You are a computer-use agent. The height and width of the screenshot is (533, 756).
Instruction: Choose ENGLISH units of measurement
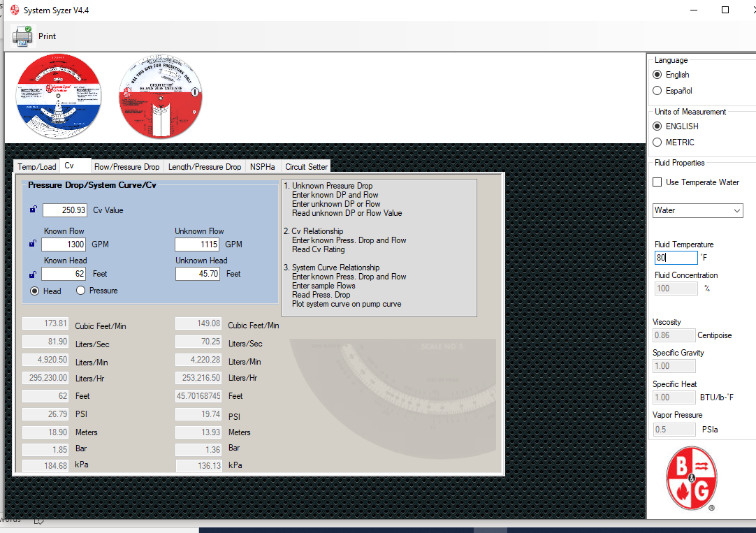657,126
